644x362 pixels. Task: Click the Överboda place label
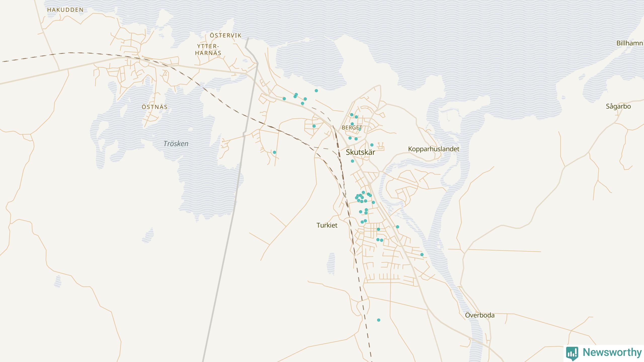479,315
